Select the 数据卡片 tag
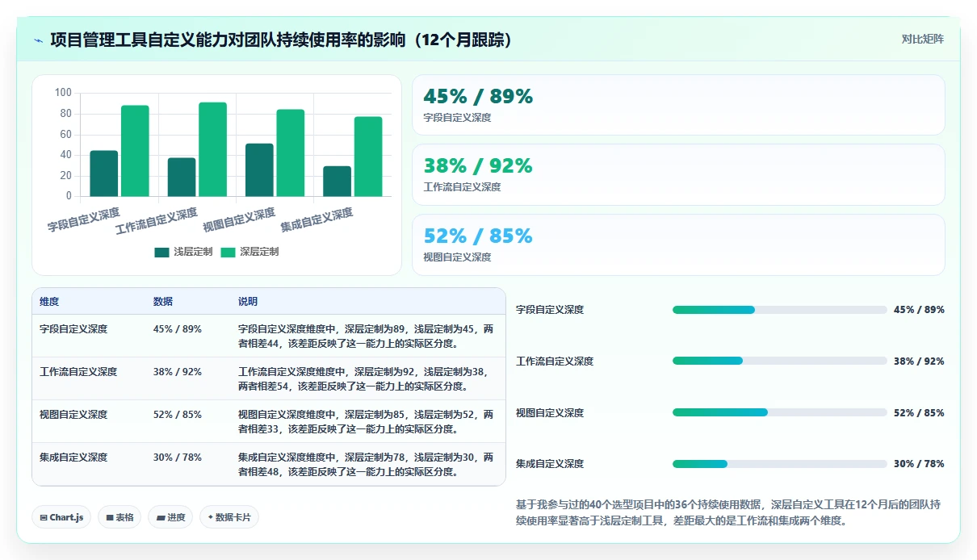This screenshot has height=560, width=977. [x=229, y=517]
